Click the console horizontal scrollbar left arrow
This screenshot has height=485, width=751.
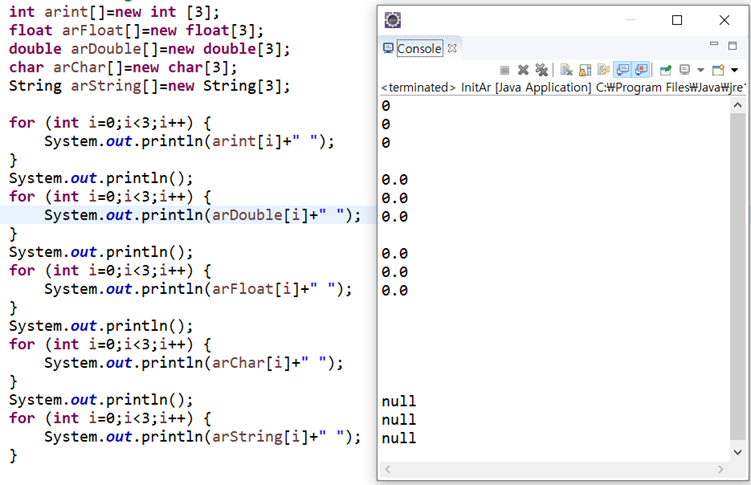click(387, 469)
